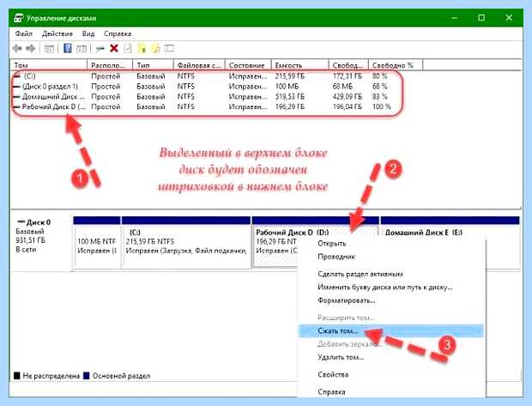Sort by the Емкость column header
This screenshot has width=532, height=406.
(300, 65)
